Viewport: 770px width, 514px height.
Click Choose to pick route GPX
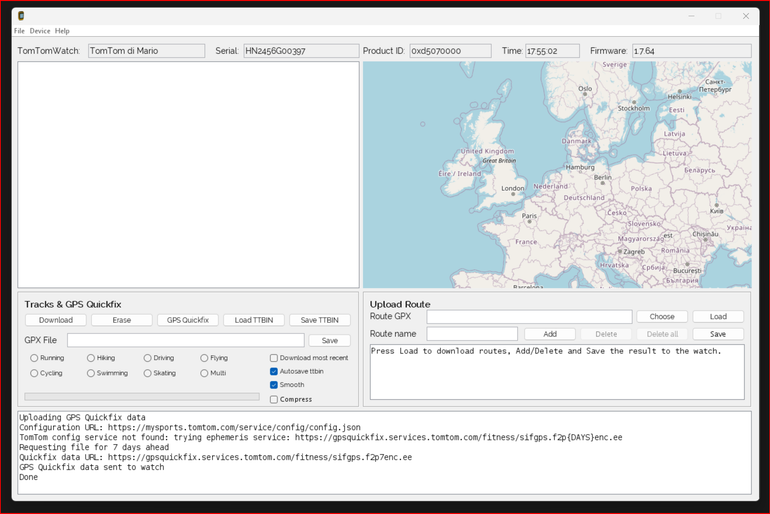[x=662, y=317]
